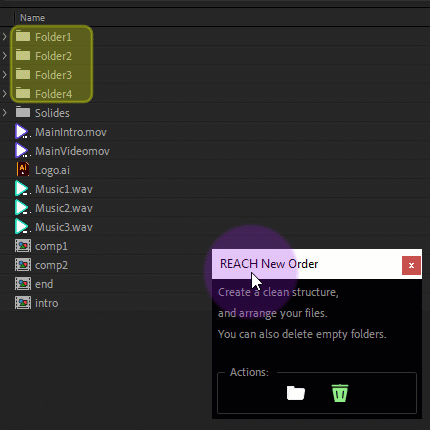Viewport: 430px width, 430px height.
Task: Expand Folder1 with its chevron
Action: (x=4, y=36)
